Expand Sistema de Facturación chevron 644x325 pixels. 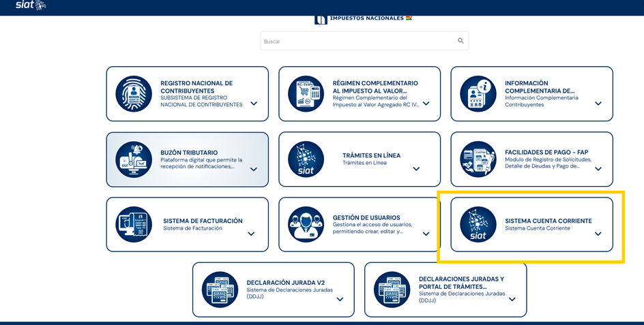point(251,234)
